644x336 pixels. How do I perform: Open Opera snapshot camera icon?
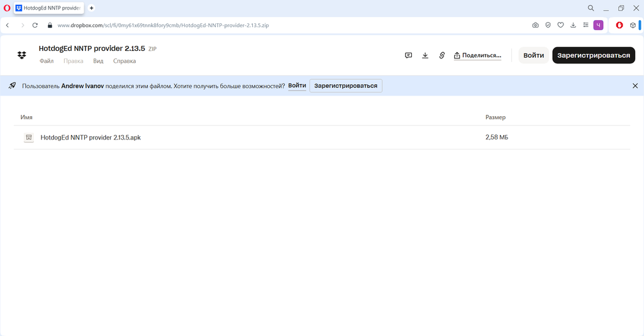coord(536,25)
